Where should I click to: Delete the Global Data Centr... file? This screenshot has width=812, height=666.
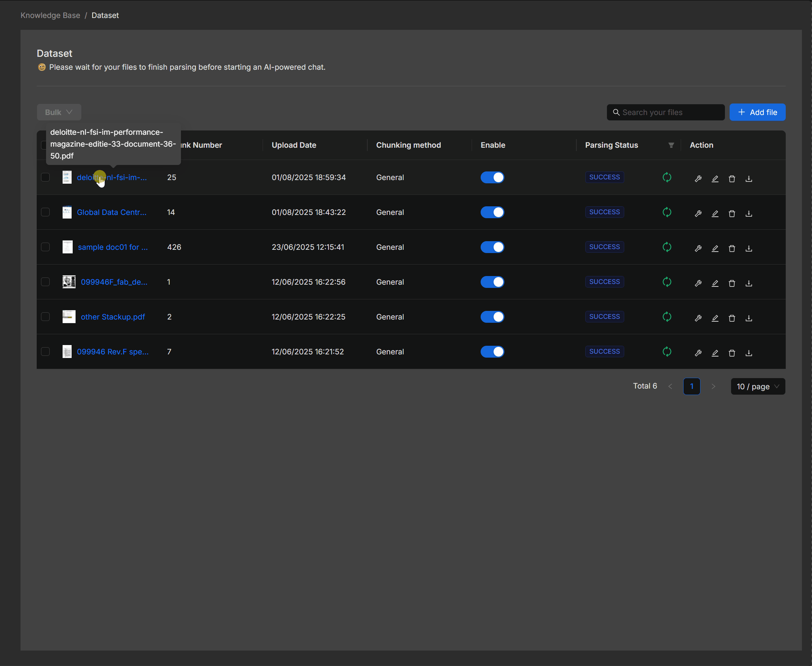point(732,214)
